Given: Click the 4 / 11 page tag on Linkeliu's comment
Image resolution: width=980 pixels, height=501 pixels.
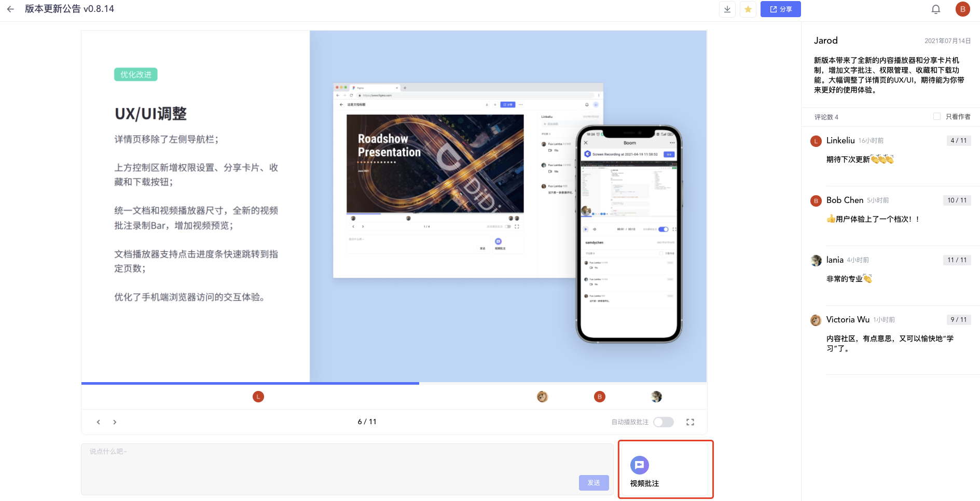Looking at the screenshot, I should click(959, 141).
